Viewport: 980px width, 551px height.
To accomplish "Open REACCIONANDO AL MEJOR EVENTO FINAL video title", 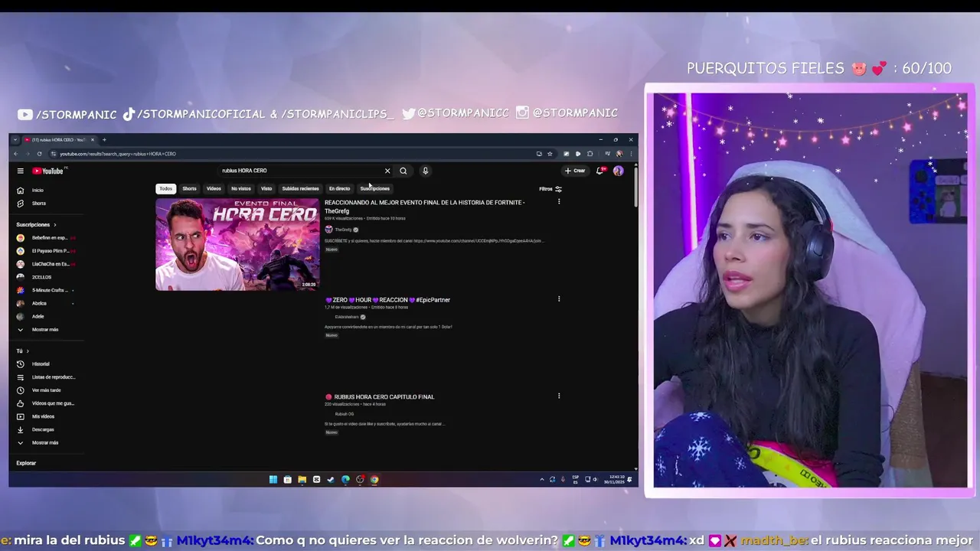I will (x=424, y=207).
